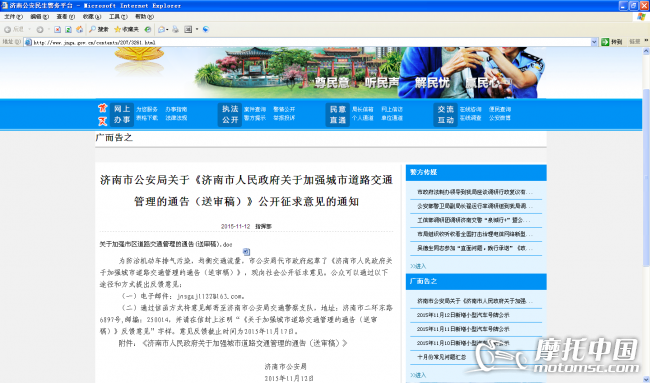Image resolution: width=650 pixels, height=383 pixels.
Task: Expand the address bar URL dropdown
Action: click(x=594, y=42)
